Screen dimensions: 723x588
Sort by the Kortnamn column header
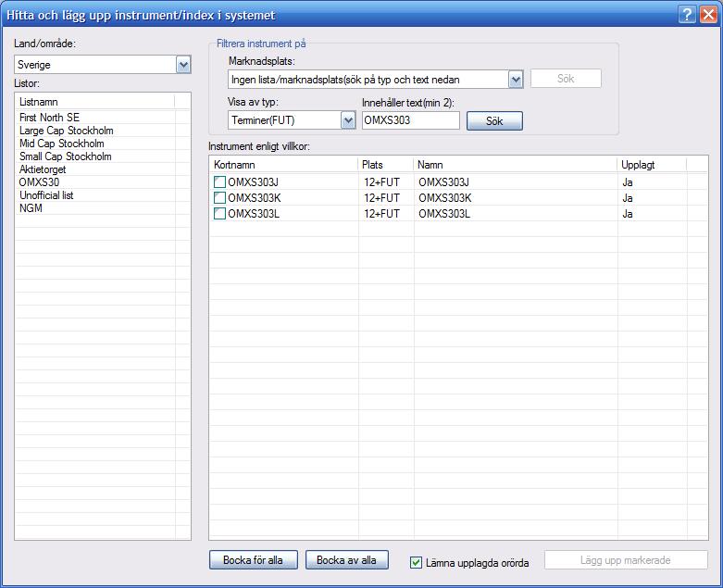click(x=282, y=164)
